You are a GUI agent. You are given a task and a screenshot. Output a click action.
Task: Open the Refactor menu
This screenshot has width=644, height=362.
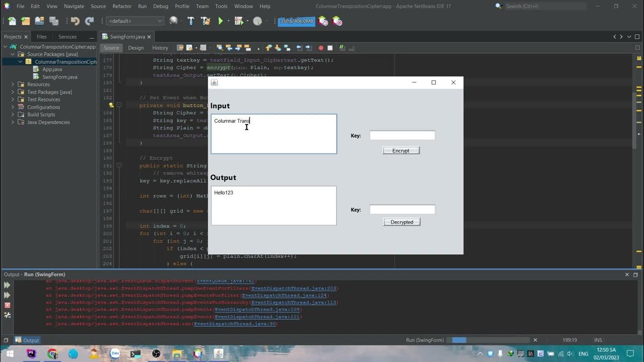click(x=122, y=6)
